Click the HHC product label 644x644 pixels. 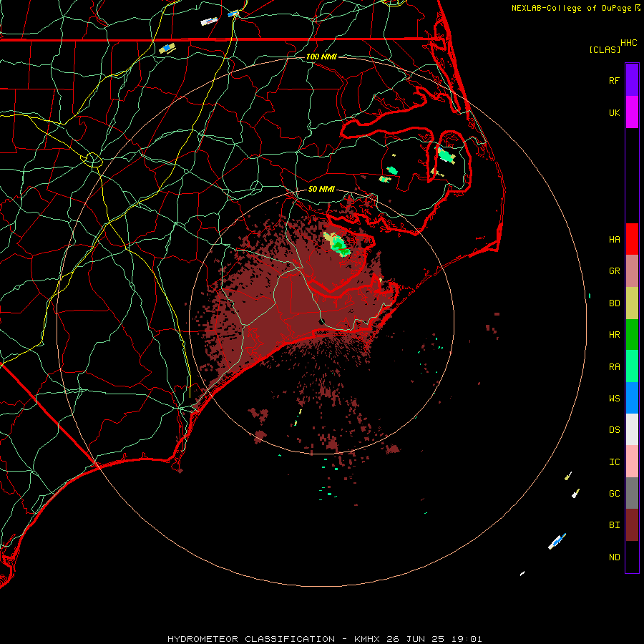[x=628, y=42]
